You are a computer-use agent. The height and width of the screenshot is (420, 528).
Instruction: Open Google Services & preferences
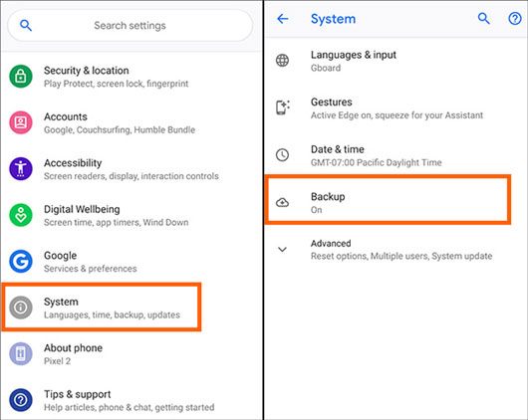click(x=132, y=261)
